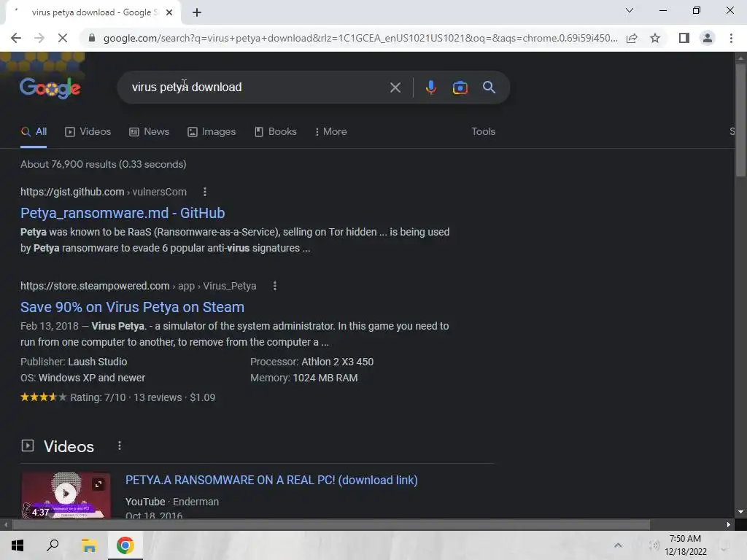Viewport: 747px width, 560px height.
Task: Open Windows taskbar search
Action: coord(53,545)
